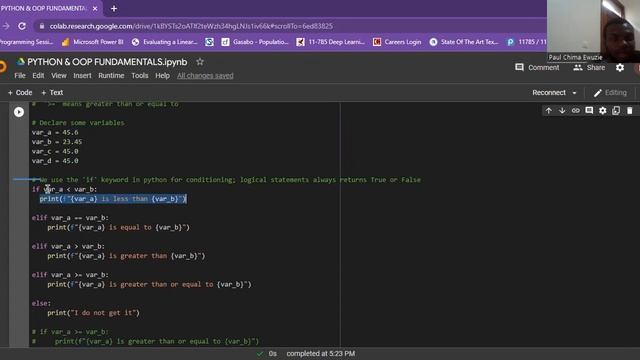Click the 'elif var_a > var_b:' line
Screen dimensions: 640x360
(x=68, y=246)
